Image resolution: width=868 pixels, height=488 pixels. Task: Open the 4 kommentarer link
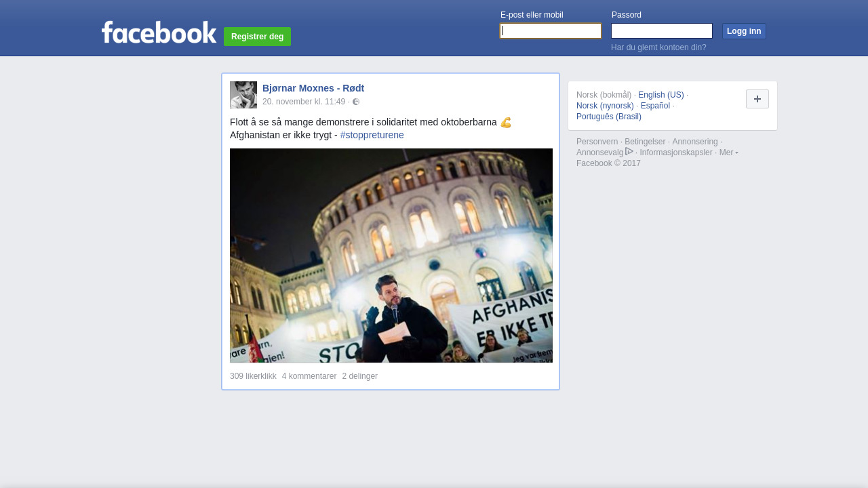(309, 376)
